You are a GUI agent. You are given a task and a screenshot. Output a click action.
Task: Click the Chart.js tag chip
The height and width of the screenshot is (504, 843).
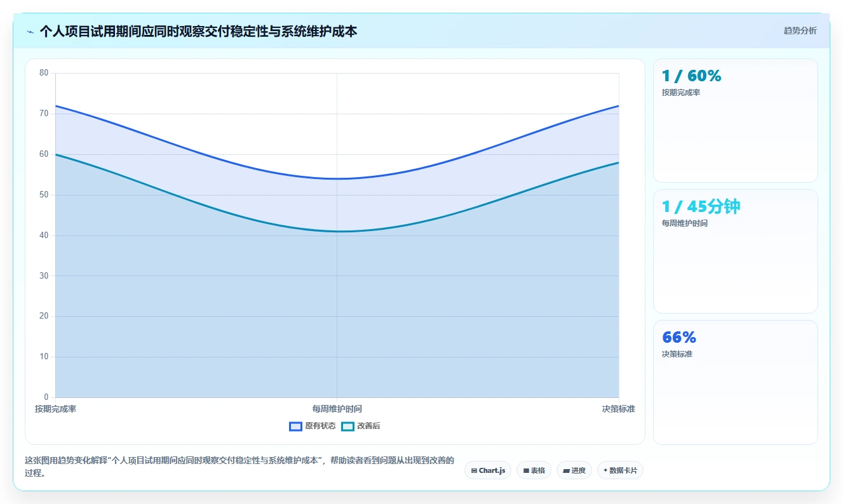[488, 470]
